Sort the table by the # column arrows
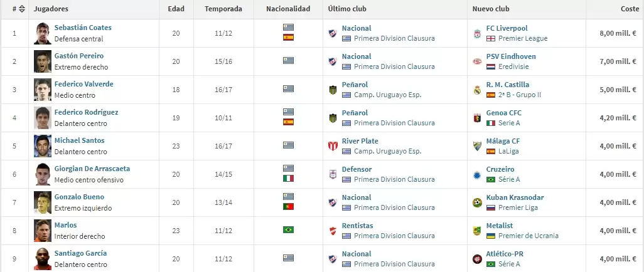Viewport: 644px width, 272px height. [21, 9]
